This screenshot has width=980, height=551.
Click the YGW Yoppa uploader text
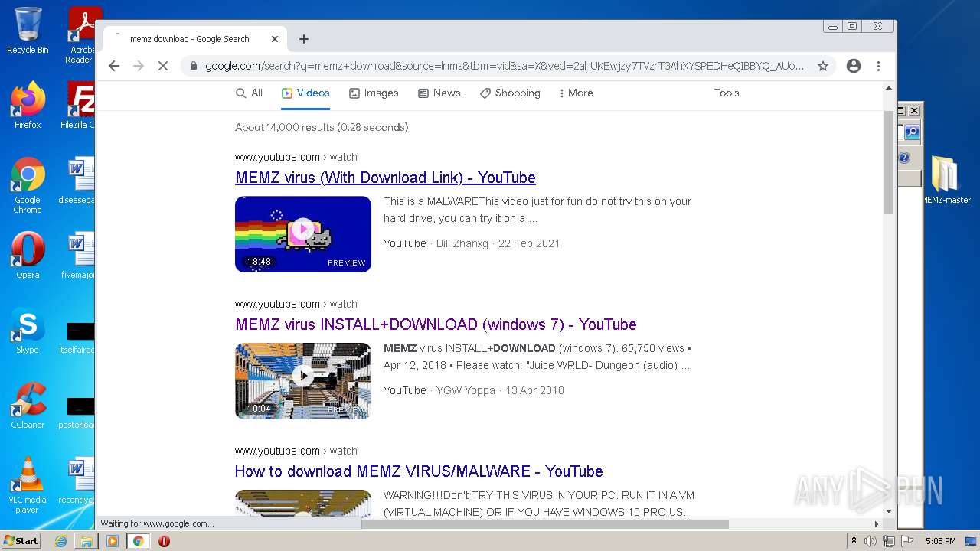pyautogui.click(x=465, y=390)
